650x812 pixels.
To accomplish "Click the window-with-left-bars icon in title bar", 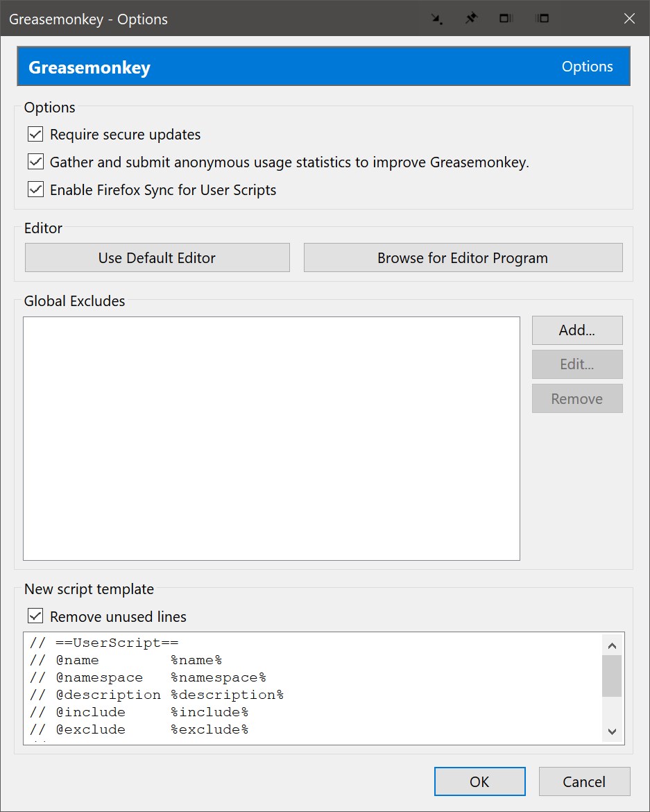I will (x=542, y=19).
